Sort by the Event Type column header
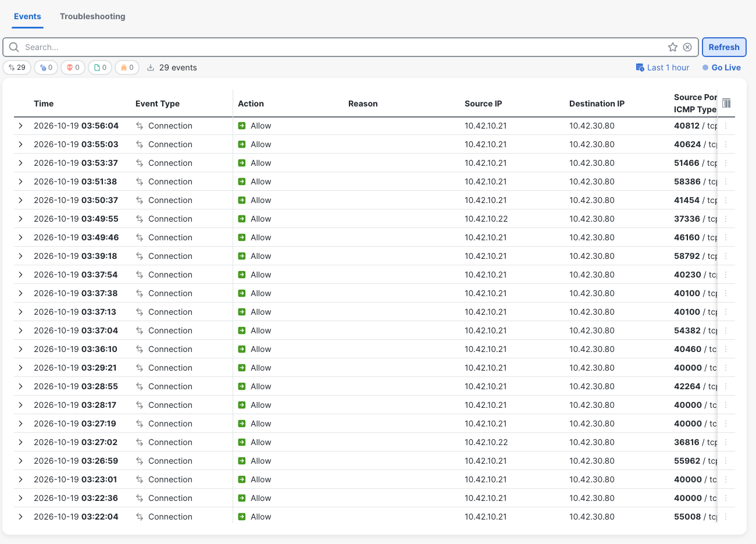 158,104
